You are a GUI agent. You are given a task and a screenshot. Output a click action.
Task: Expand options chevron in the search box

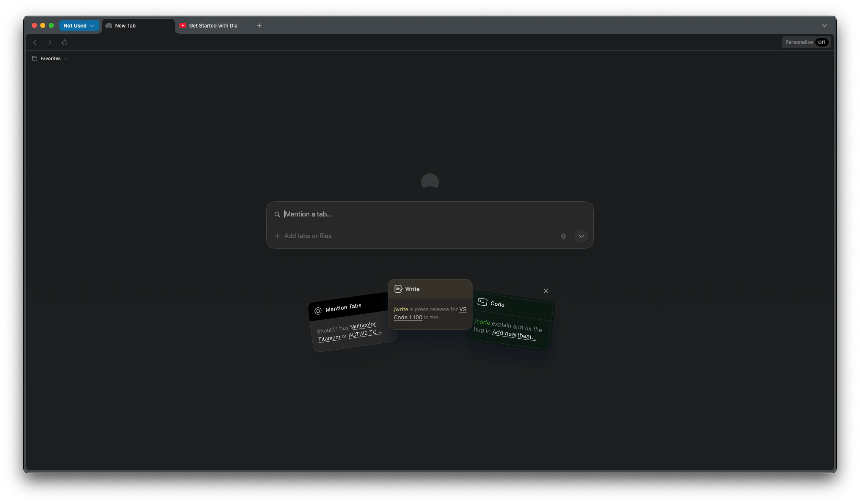click(581, 236)
